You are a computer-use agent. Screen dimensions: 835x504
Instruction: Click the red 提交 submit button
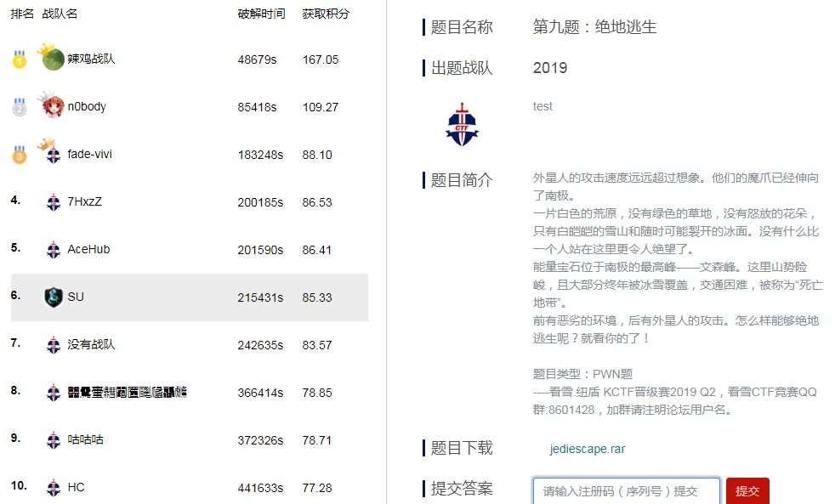pos(747,490)
